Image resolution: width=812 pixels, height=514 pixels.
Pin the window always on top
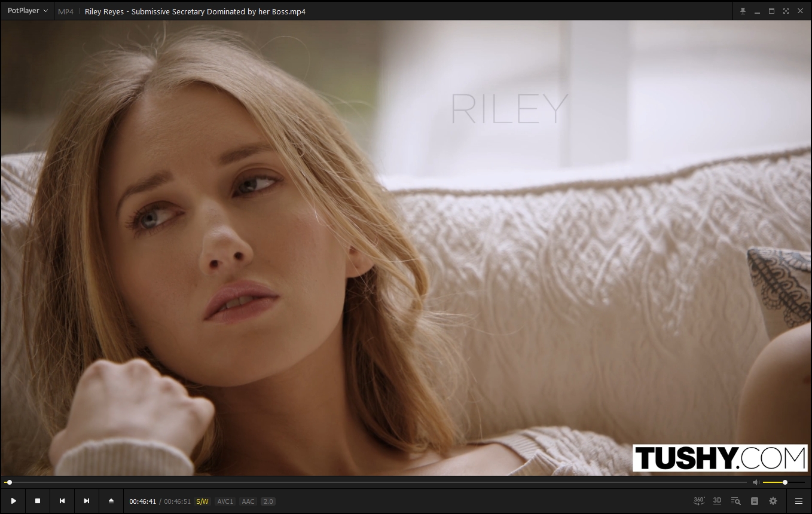coord(743,11)
